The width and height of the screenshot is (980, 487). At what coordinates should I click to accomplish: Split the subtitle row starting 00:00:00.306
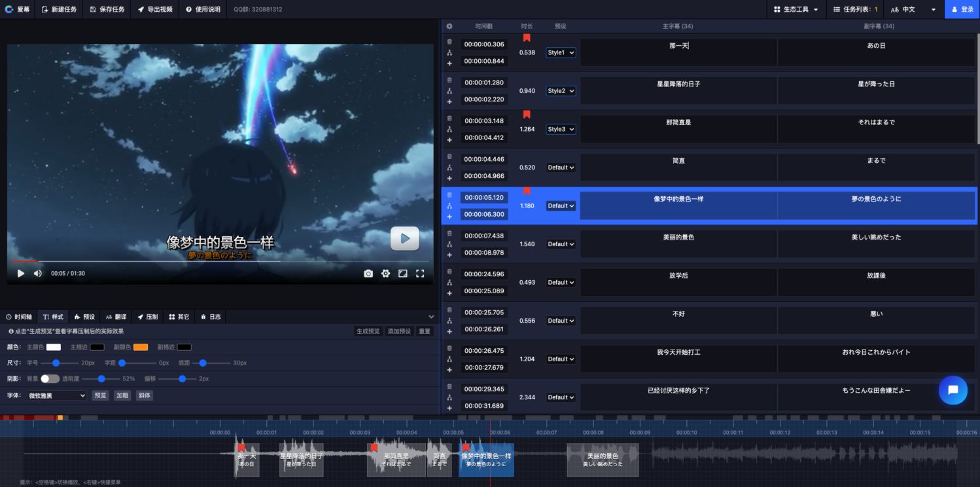click(x=449, y=52)
